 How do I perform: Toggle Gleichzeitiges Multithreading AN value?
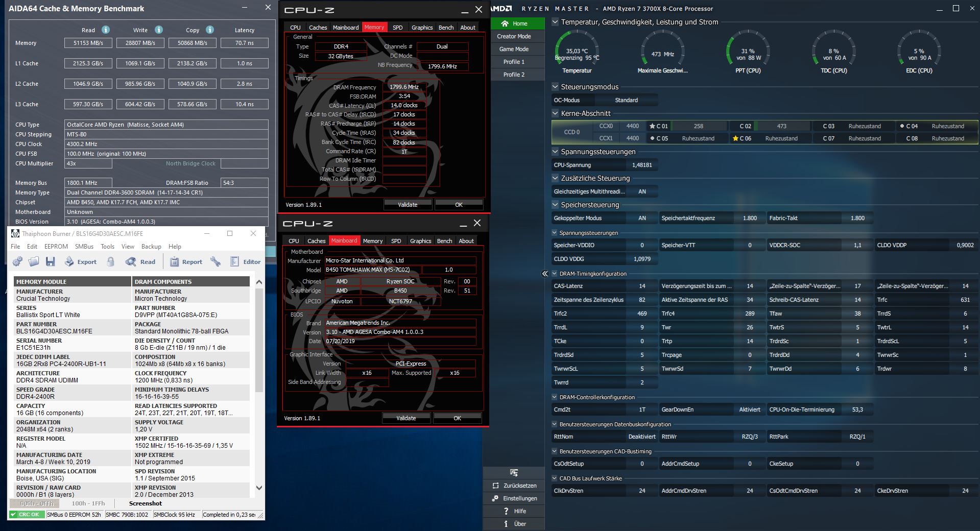[642, 191]
